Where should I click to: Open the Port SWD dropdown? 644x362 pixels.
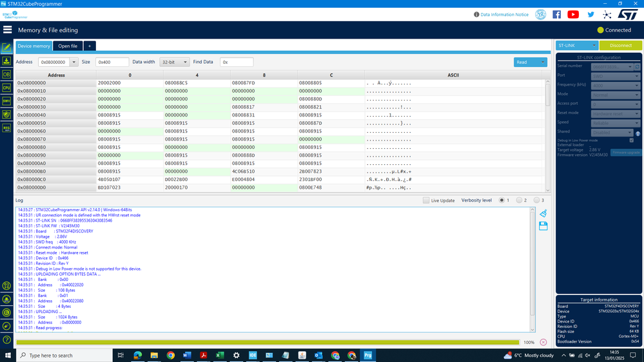[615, 77]
